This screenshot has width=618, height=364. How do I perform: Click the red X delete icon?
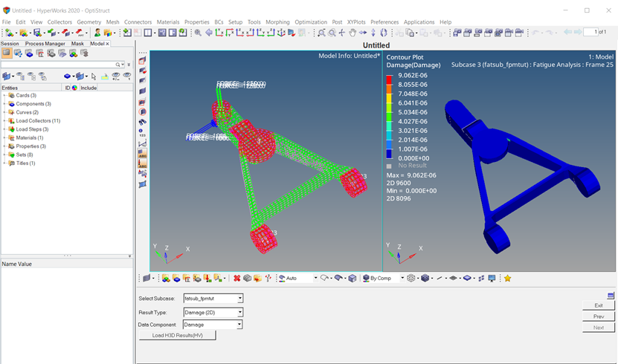236,278
